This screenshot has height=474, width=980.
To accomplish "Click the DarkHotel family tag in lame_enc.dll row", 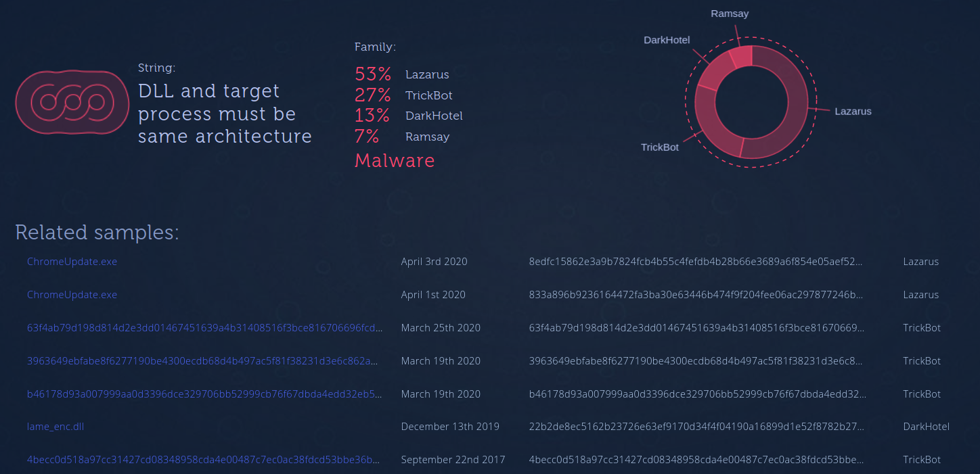I will click(x=926, y=427).
